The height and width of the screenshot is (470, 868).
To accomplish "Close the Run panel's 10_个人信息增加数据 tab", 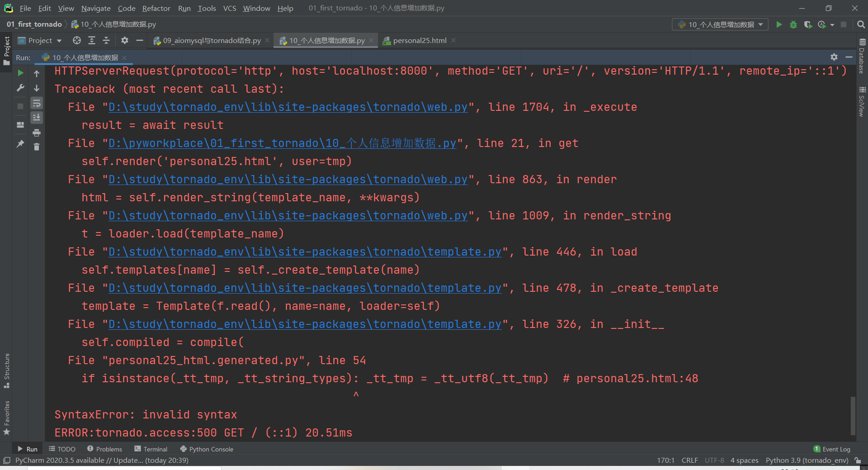I will [124, 57].
